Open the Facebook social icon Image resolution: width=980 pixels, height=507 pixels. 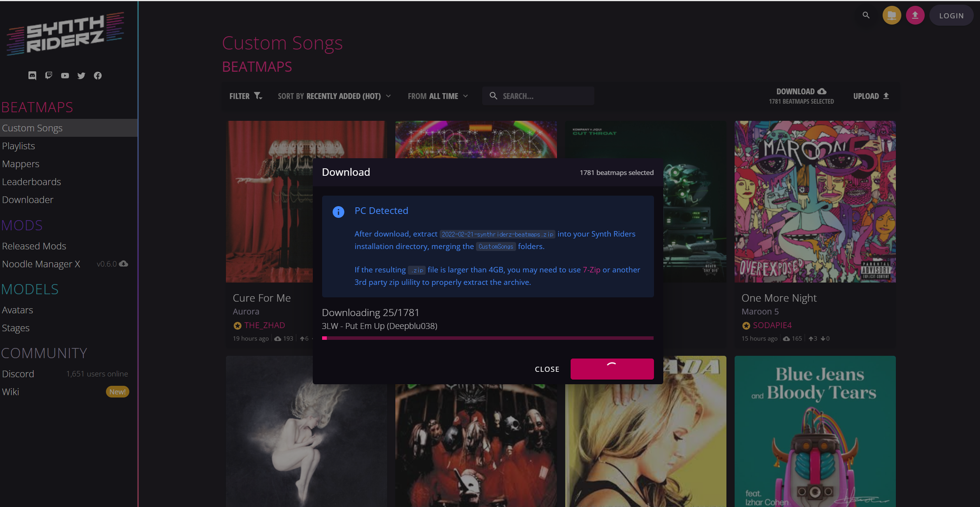pos(98,76)
